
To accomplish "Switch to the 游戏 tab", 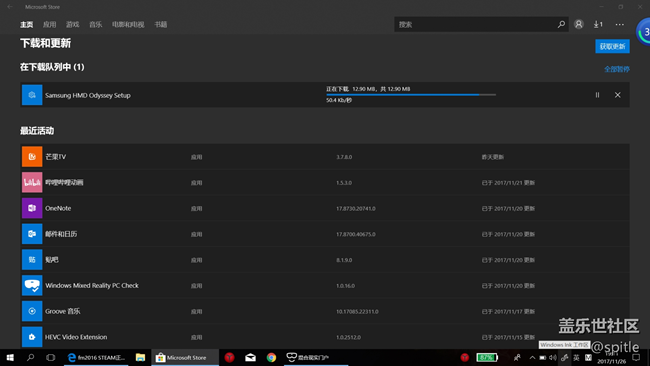I will [x=73, y=24].
